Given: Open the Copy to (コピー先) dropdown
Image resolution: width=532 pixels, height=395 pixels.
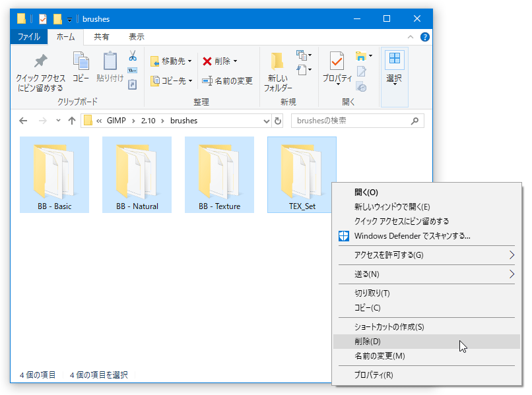Looking at the screenshot, I should [x=172, y=80].
